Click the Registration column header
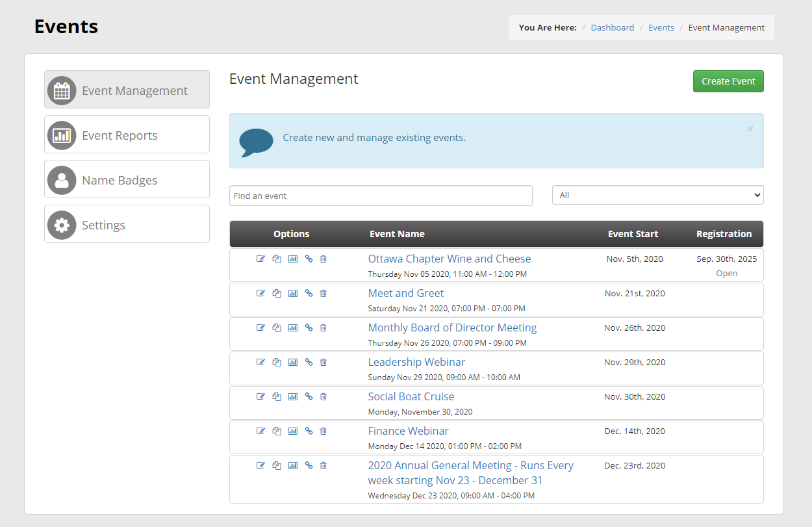Screen dimensions: 812x527 (x=724, y=234)
